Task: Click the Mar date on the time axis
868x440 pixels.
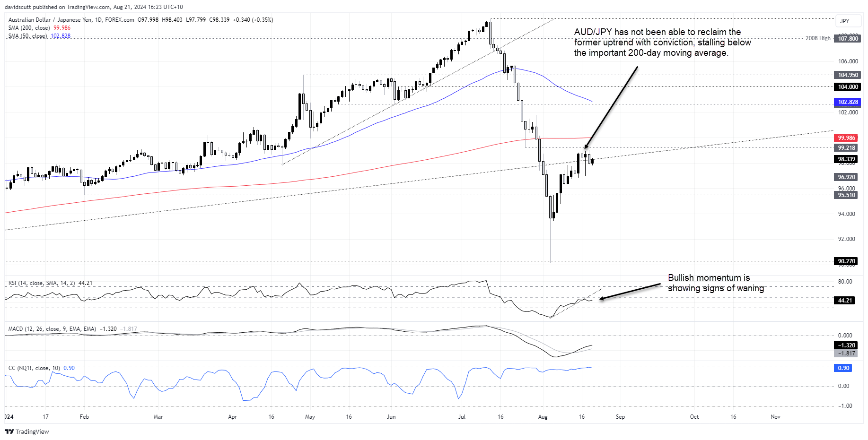Action: click(x=158, y=417)
